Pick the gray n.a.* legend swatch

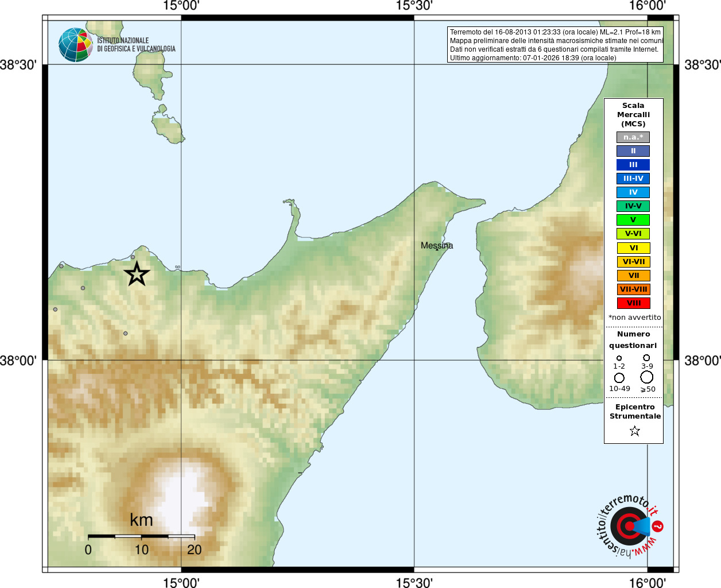[633, 137]
